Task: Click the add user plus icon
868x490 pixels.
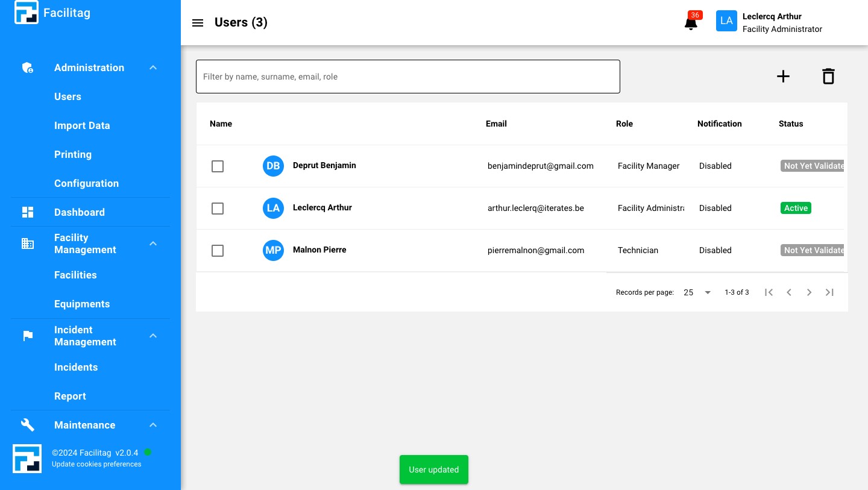Action: pos(782,77)
